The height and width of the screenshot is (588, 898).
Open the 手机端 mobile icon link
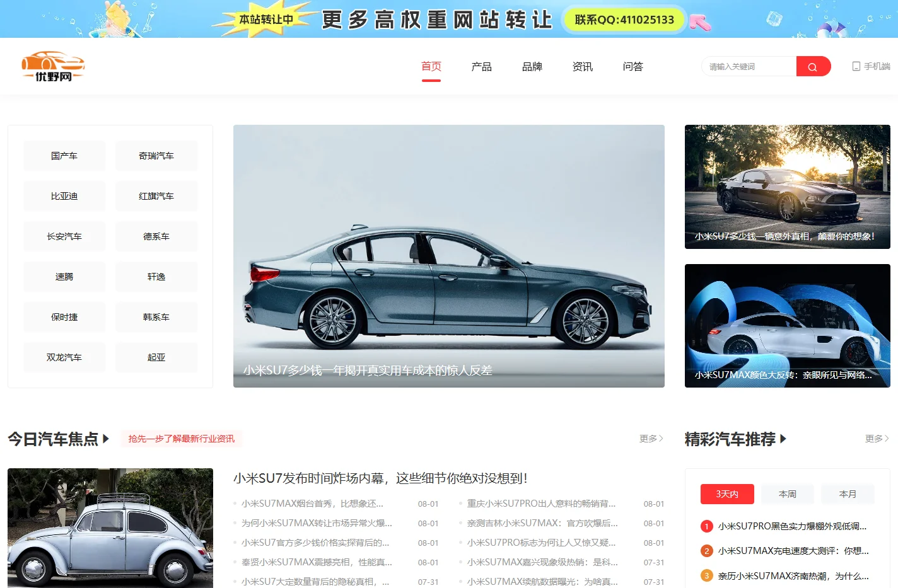[x=871, y=66]
